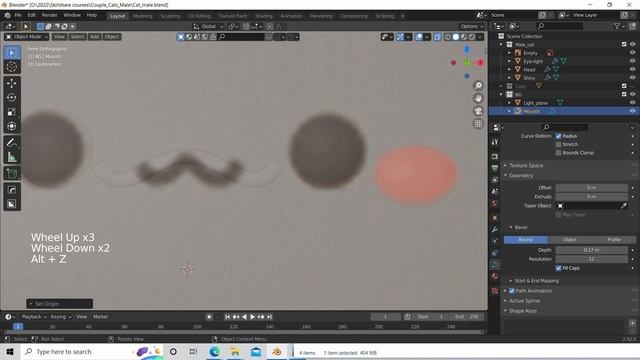Viewport: 640px width, 360px height.
Task: Select the Select Box tool
Action: (x=12, y=53)
